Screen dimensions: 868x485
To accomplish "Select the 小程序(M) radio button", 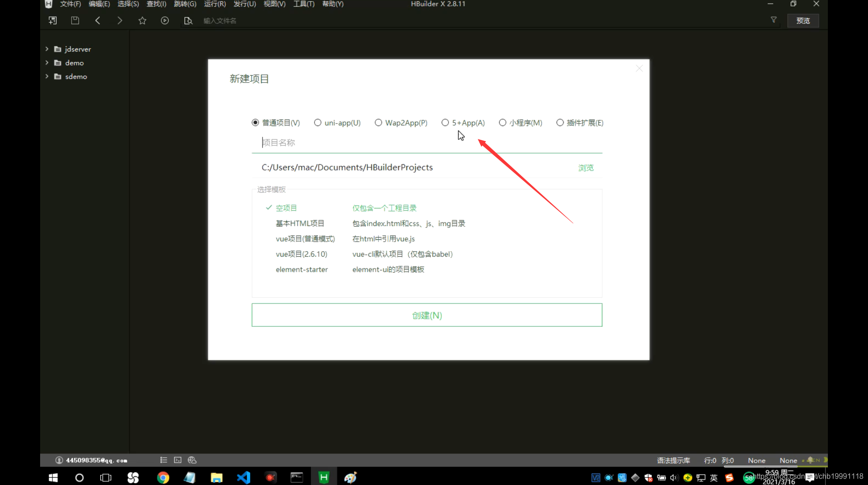I will click(x=502, y=123).
